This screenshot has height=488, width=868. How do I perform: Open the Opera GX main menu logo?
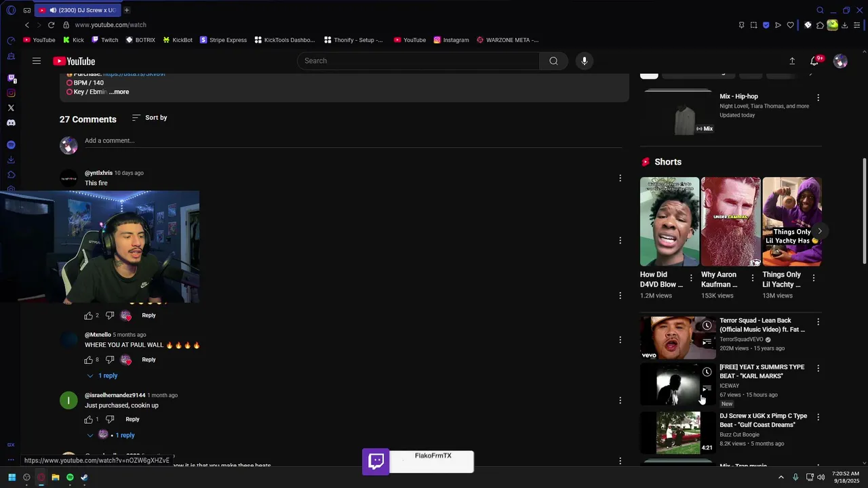[11, 10]
